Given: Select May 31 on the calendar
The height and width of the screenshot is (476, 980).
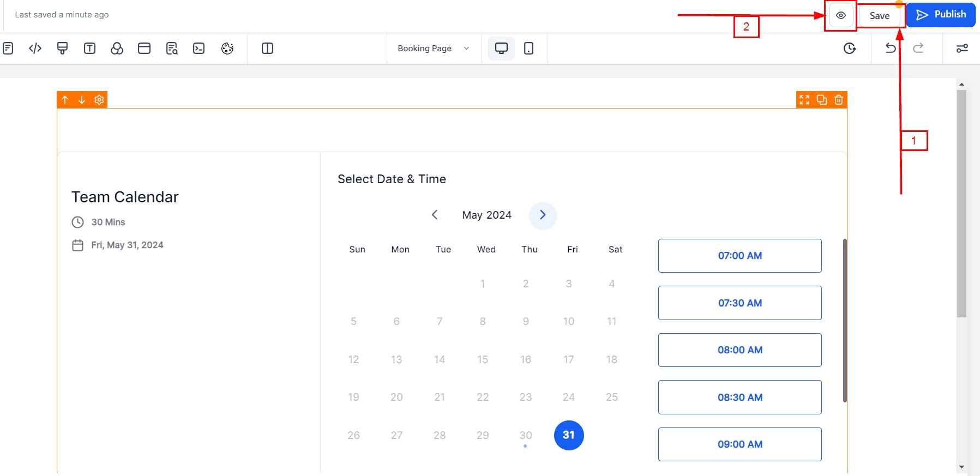Looking at the screenshot, I should [569, 435].
